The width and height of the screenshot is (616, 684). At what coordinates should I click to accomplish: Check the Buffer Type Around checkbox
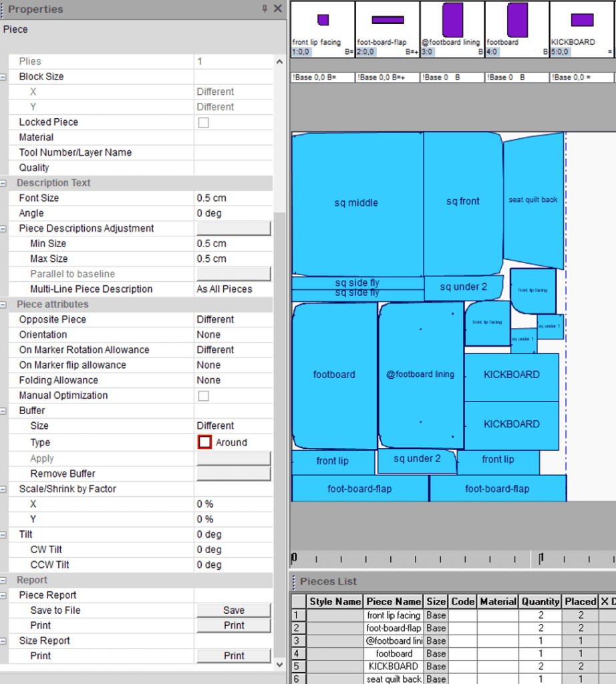(204, 442)
